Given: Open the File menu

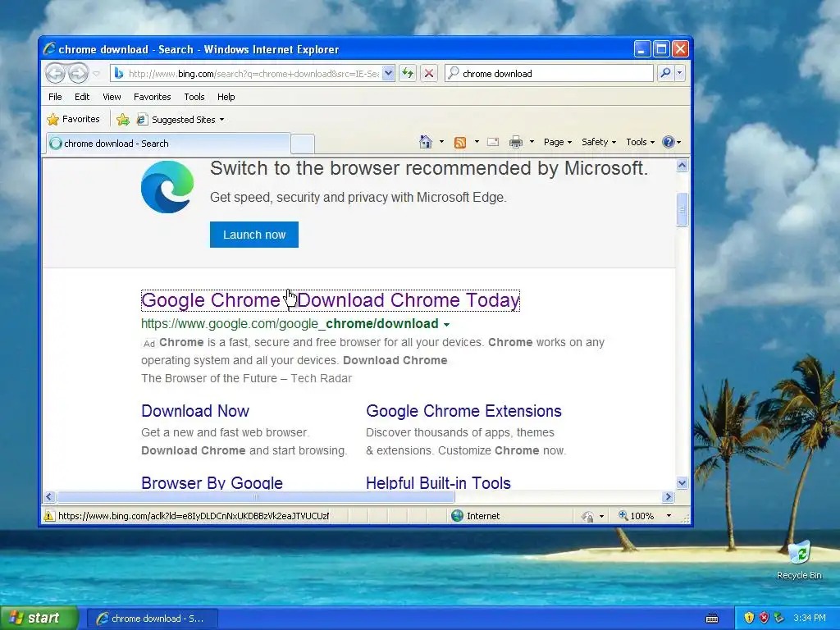Looking at the screenshot, I should [x=55, y=97].
